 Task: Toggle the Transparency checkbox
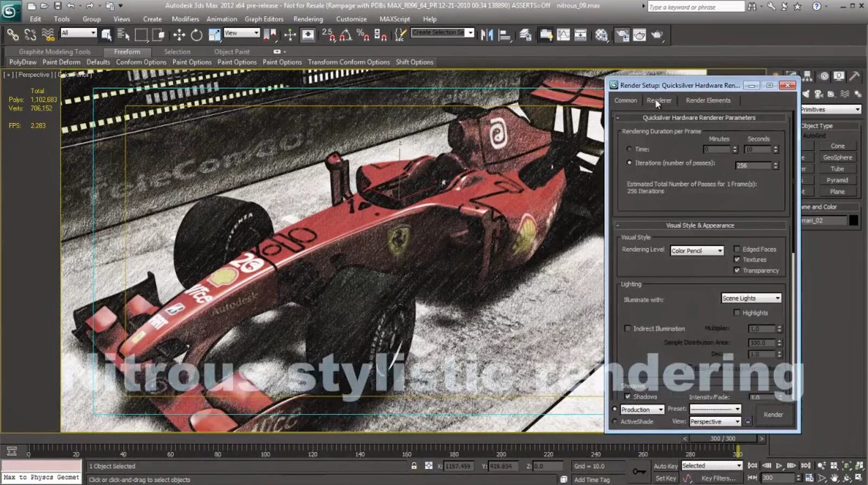pyautogui.click(x=737, y=270)
